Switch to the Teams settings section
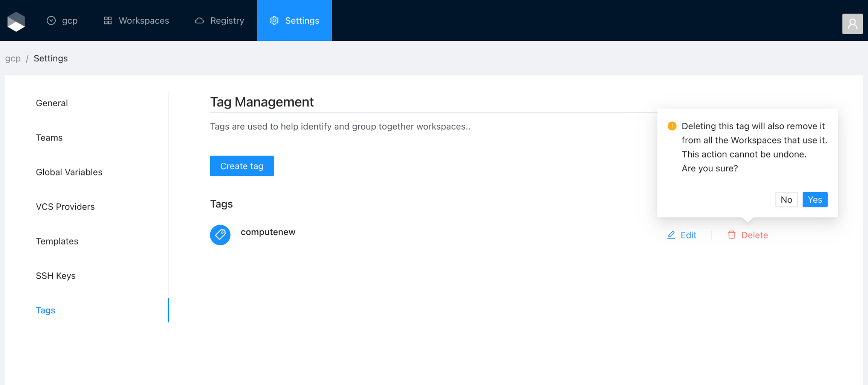Viewport: 868px width, 385px height. point(49,138)
